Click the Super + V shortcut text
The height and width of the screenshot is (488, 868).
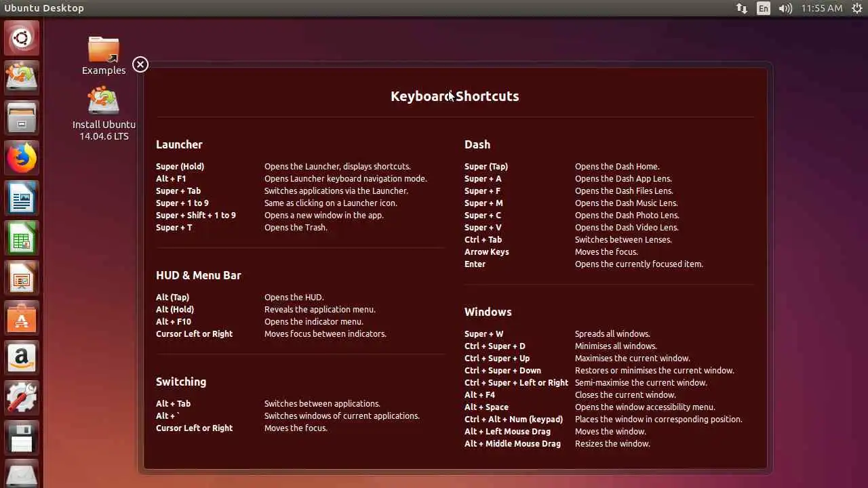[x=483, y=227]
